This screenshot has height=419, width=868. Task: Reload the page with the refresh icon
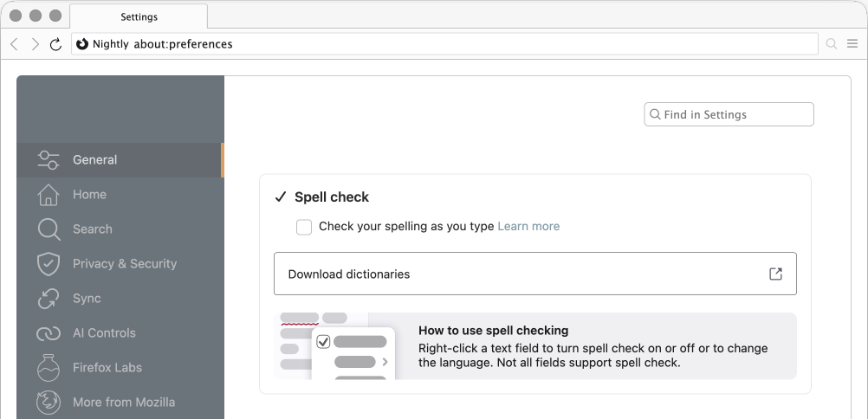pos(55,44)
